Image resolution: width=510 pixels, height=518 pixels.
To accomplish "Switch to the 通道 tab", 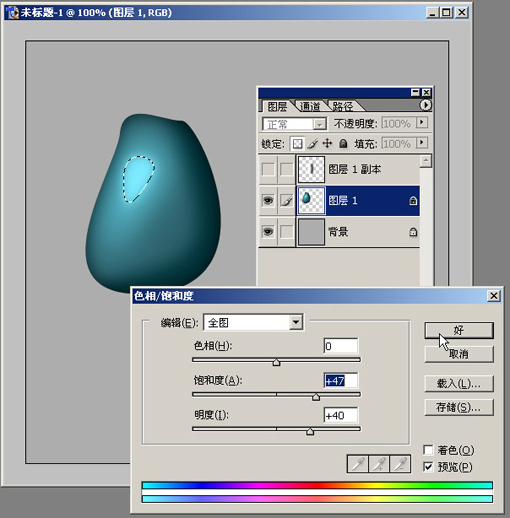I will click(x=310, y=107).
